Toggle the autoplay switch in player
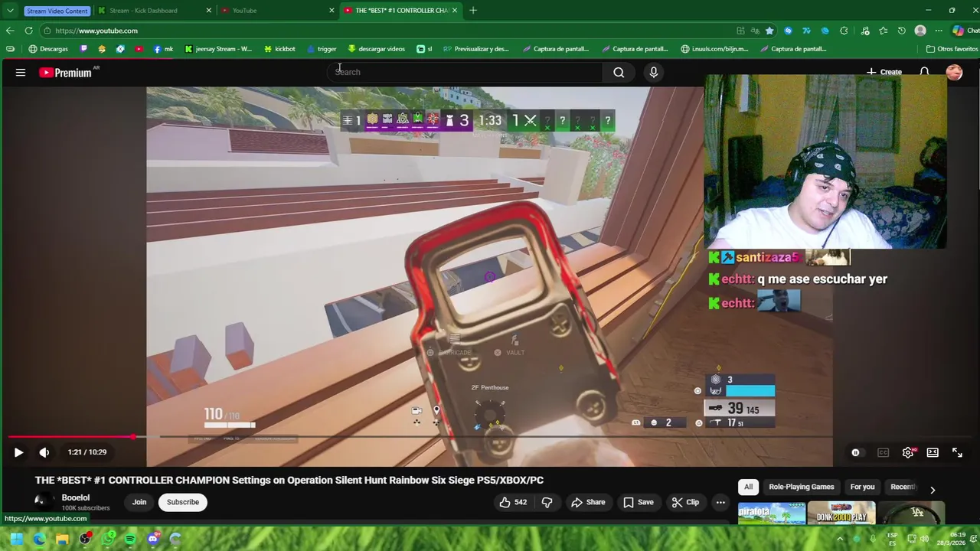Screen dimensions: 980x551 (856, 452)
